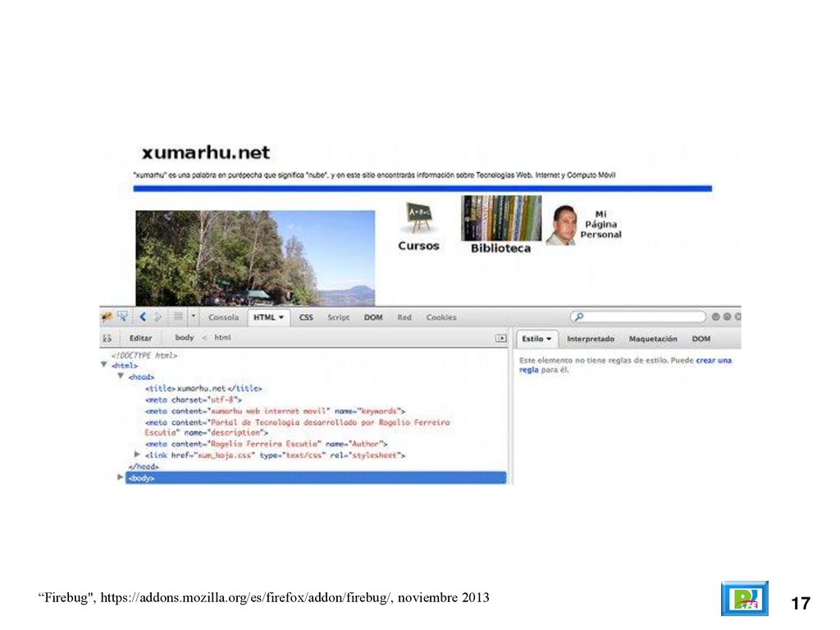Screen dimensions: 840x630
Task: Activate the element inspector tool
Action: click(123, 317)
